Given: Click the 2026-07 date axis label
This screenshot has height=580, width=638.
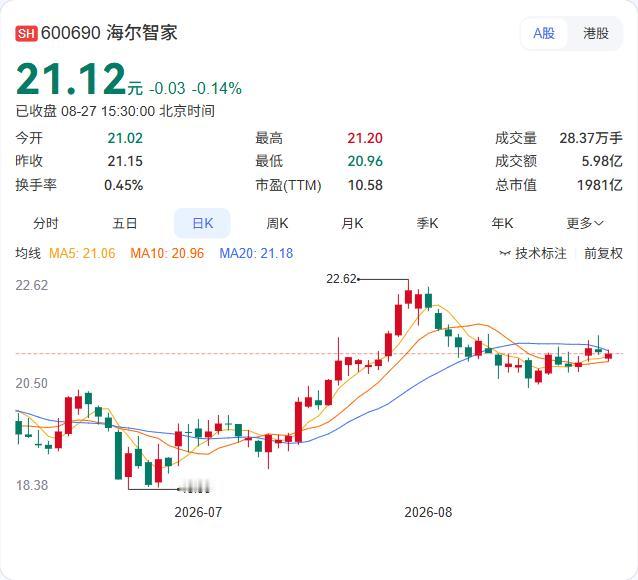Looking at the screenshot, I should 198,512.
